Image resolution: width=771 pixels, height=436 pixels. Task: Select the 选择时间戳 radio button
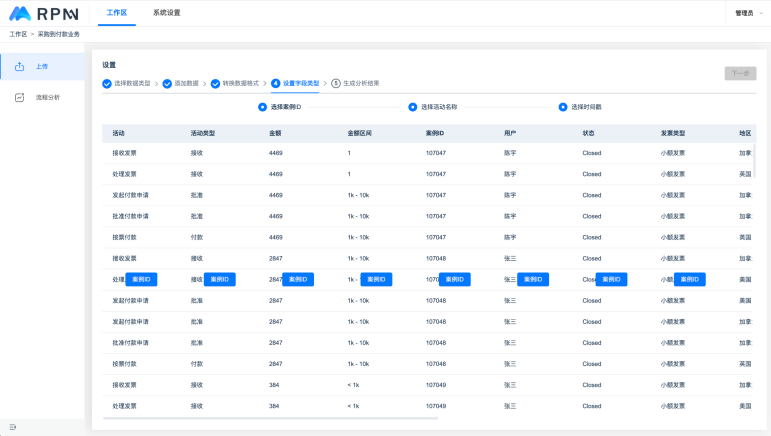click(x=564, y=106)
